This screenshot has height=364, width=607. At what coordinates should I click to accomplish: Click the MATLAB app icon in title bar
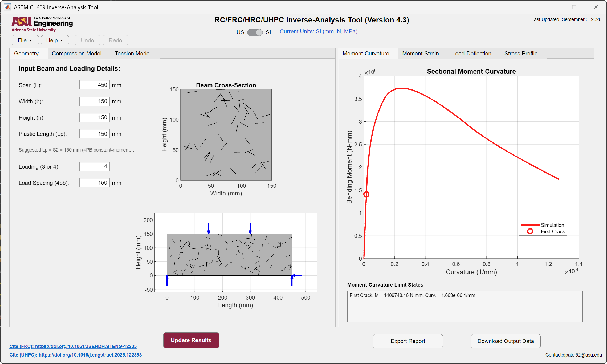(7, 7)
